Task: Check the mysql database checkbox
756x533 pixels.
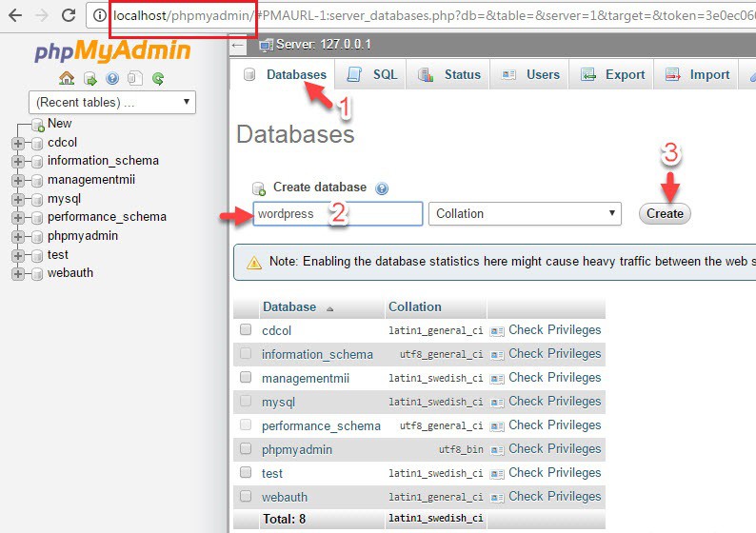Action: (x=246, y=401)
